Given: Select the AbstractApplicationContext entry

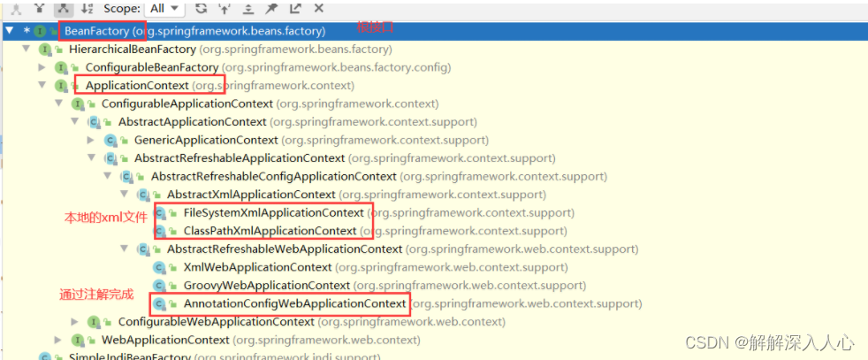Looking at the screenshot, I should [298, 122].
